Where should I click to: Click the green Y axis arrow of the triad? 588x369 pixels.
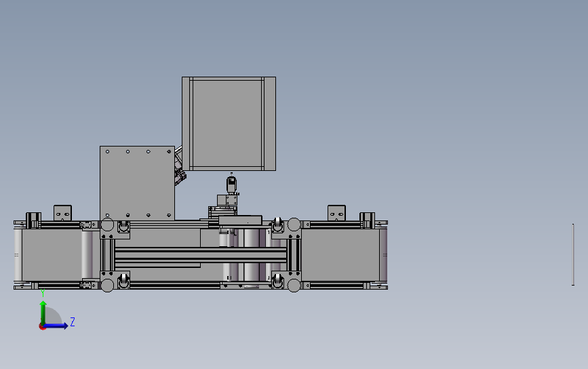coord(43,313)
